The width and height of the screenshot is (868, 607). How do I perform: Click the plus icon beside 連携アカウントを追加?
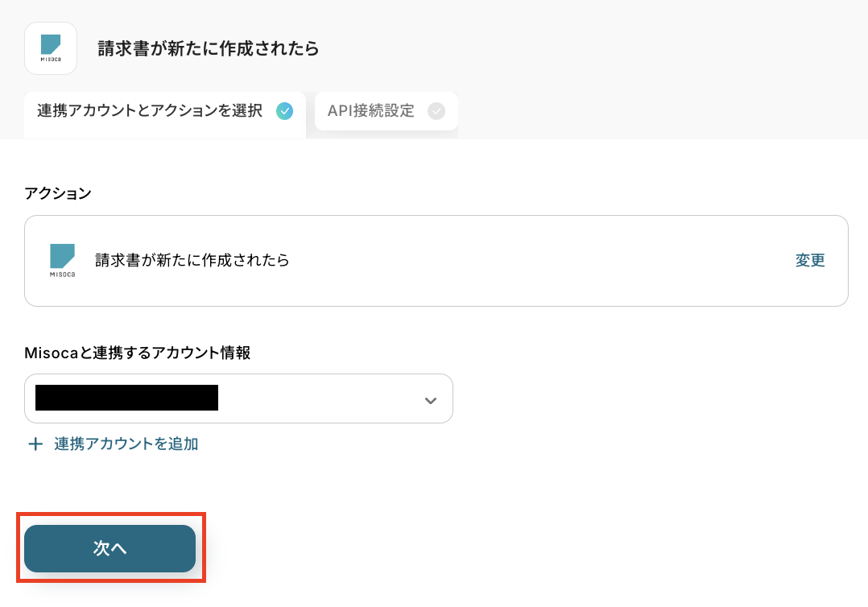coord(35,444)
